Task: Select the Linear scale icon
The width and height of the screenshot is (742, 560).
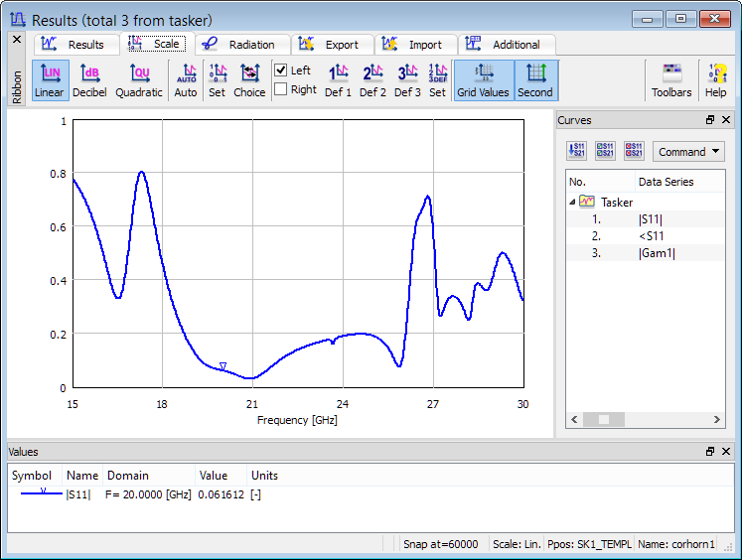Action: (x=49, y=79)
